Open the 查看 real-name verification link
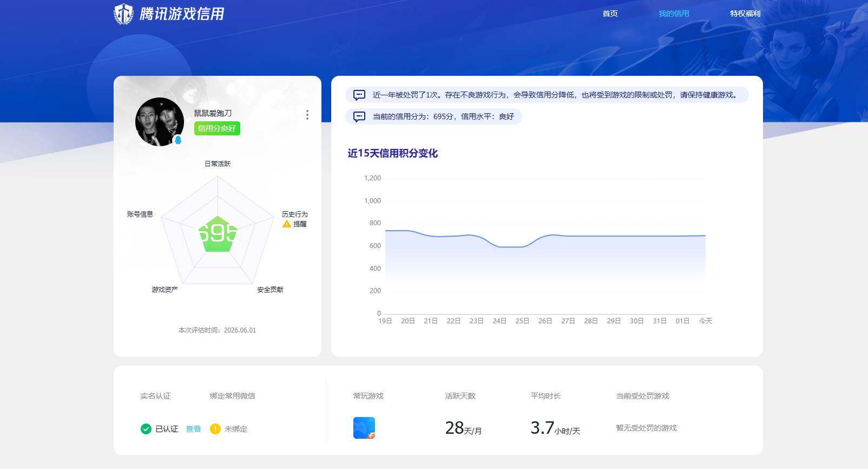The width and height of the screenshot is (868, 469). point(193,429)
